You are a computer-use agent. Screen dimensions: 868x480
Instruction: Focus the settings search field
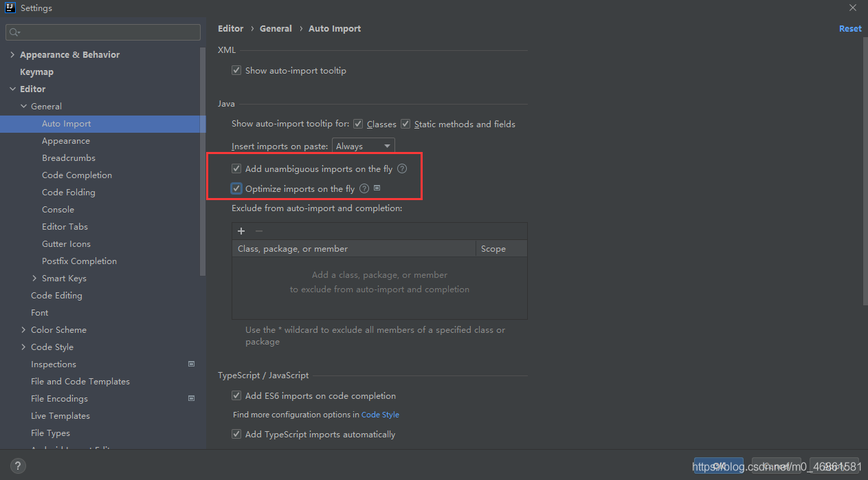tap(103, 32)
